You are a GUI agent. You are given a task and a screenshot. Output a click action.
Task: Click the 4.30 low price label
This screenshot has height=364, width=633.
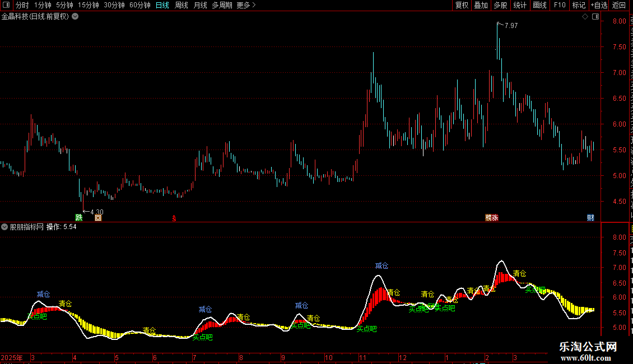(x=97, y=212)
